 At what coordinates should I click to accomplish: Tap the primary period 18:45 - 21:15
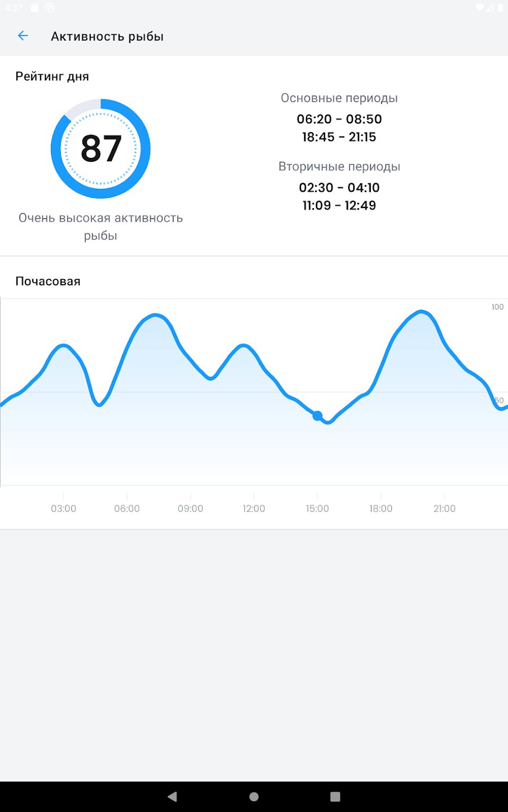pos(339,137)
